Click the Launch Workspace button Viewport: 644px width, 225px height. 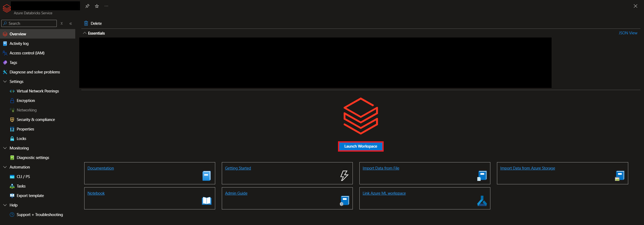click(361, 146)
